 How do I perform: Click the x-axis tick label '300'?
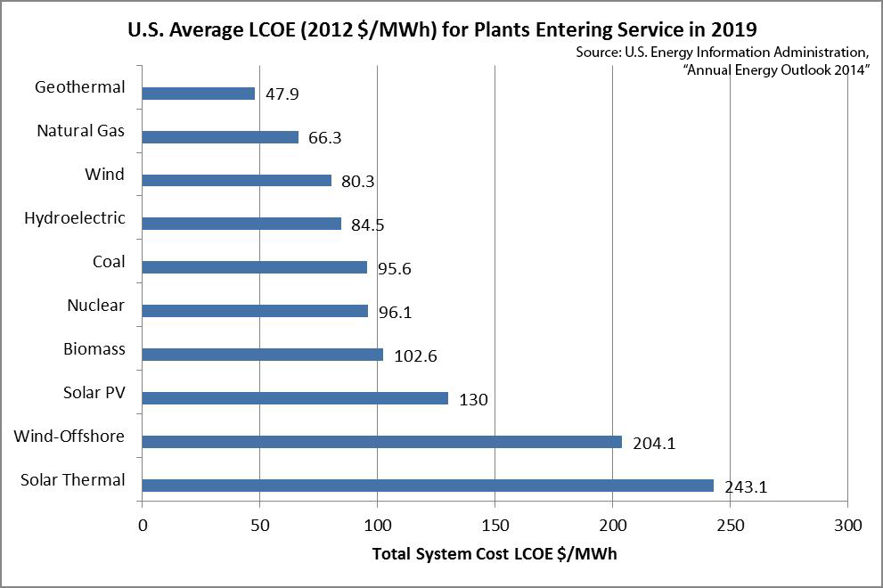(x=848, y=526)
